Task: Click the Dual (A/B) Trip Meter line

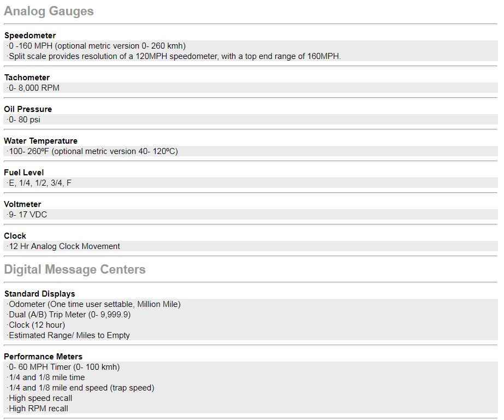Action: 70,315
